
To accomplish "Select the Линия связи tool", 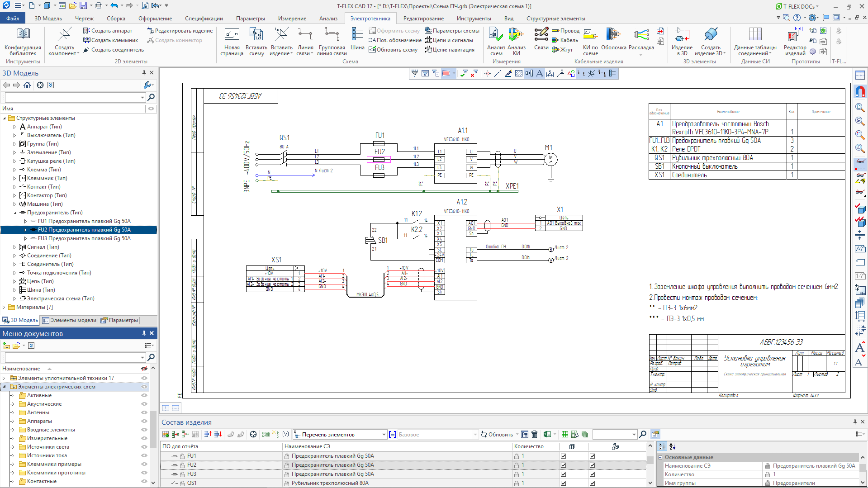I will [305, 41].
